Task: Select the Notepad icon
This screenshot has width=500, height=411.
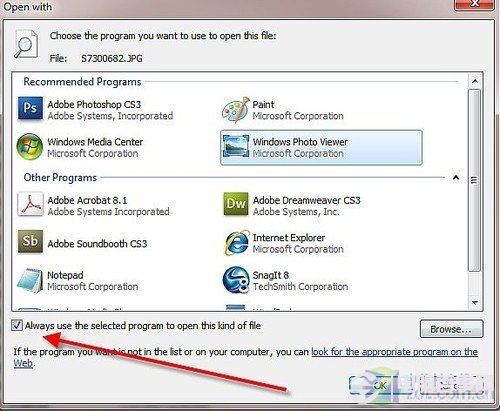Action: click(x=30, y=280)
